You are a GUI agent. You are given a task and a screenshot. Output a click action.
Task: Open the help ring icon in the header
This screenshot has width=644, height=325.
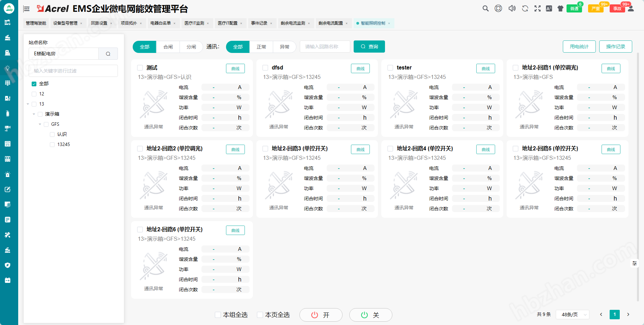[x=498, y=8]
